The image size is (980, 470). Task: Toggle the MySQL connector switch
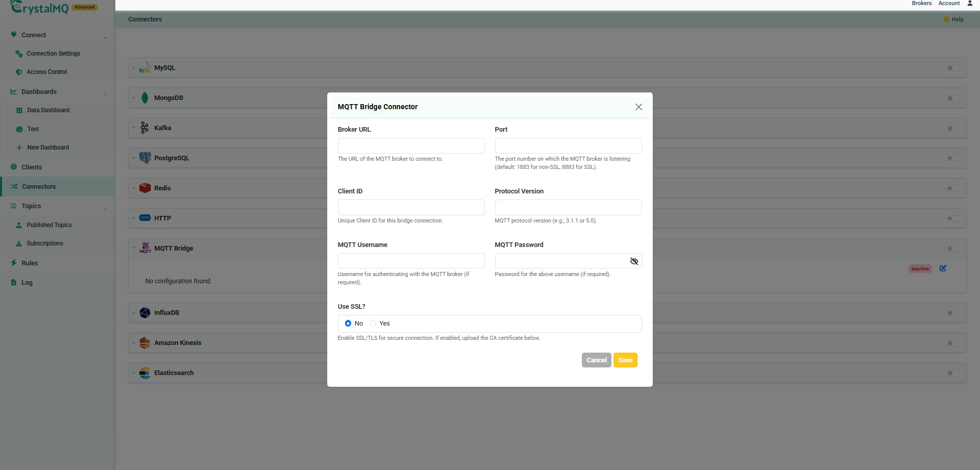click(x=953, y=68)
